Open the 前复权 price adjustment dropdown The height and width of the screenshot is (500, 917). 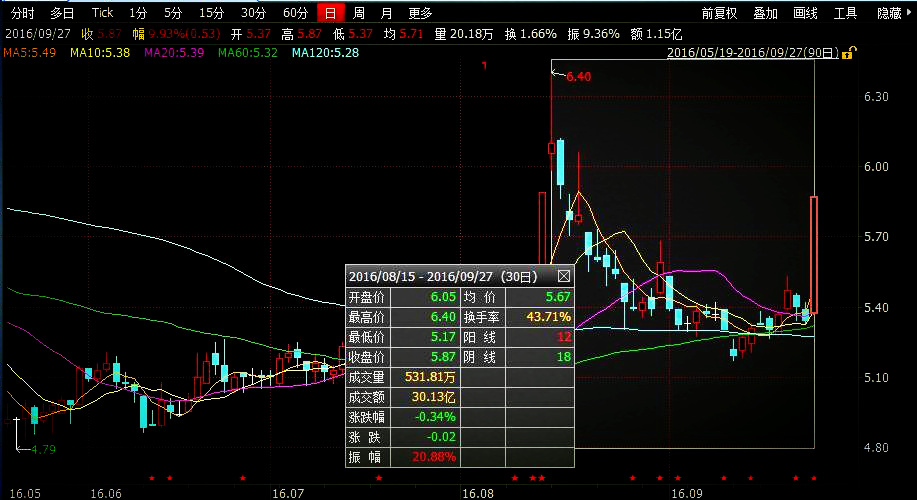coord(719,13)
